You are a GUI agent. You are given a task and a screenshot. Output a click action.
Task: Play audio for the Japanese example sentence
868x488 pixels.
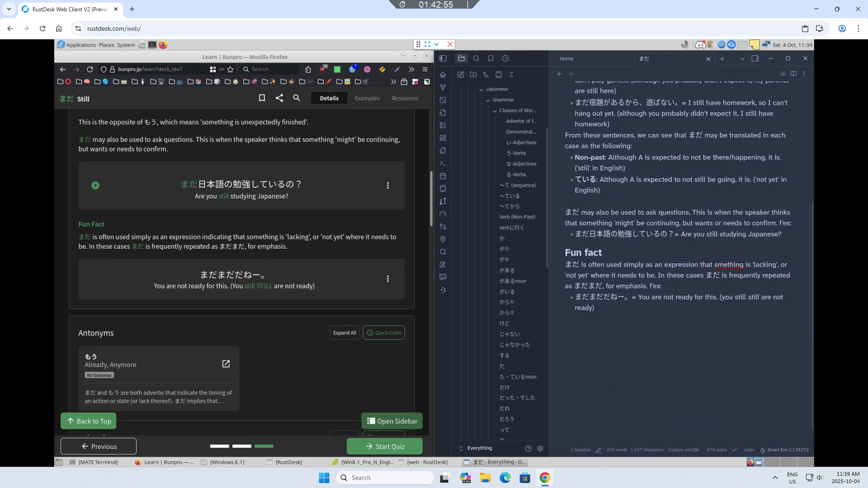95,185
